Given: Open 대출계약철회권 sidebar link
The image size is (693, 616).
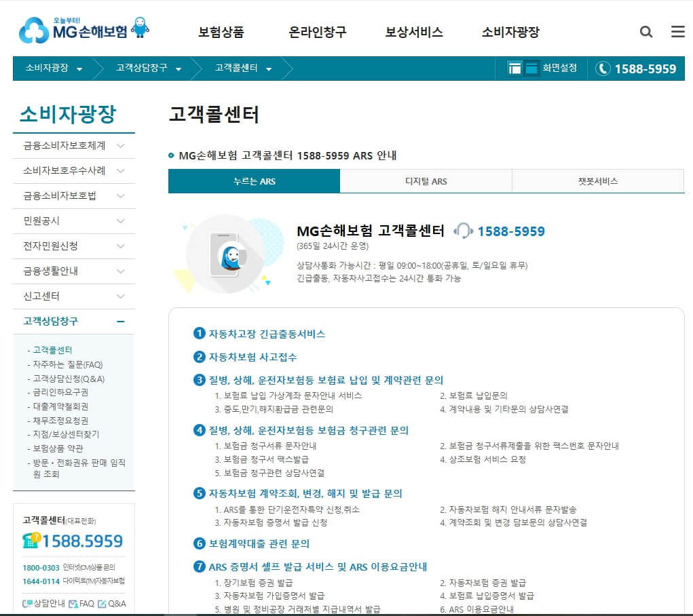Looking at the screenshot, I should (x=60, y=406).
